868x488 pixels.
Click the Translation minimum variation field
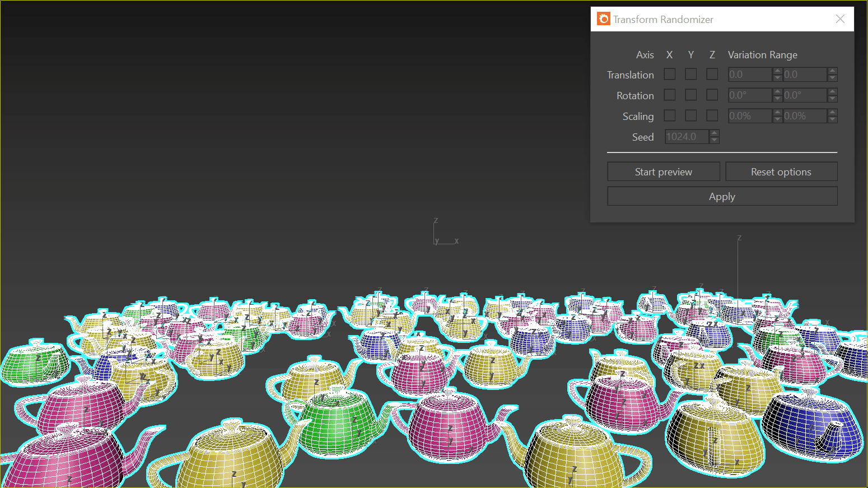coord(750,75)
